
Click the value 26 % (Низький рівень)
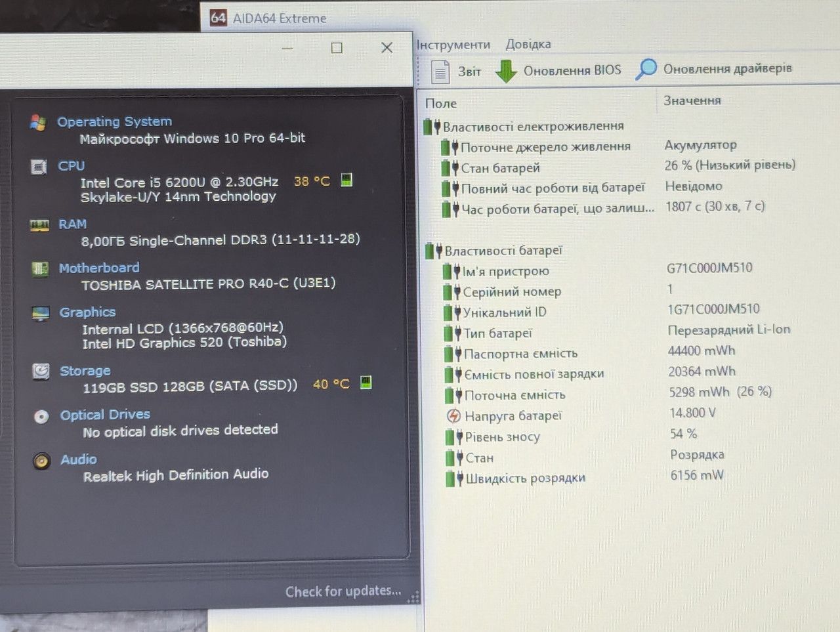pyautogui.click(x=730, y=165)
